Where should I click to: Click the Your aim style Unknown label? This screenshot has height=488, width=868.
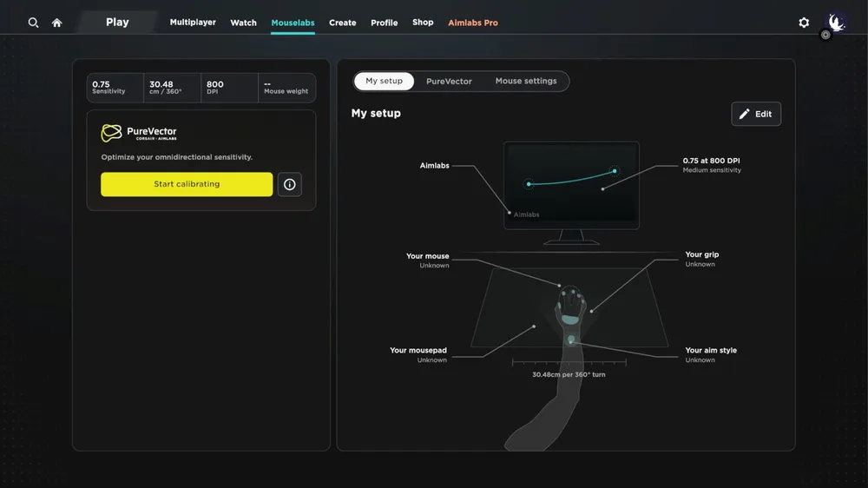coord(711,354)
